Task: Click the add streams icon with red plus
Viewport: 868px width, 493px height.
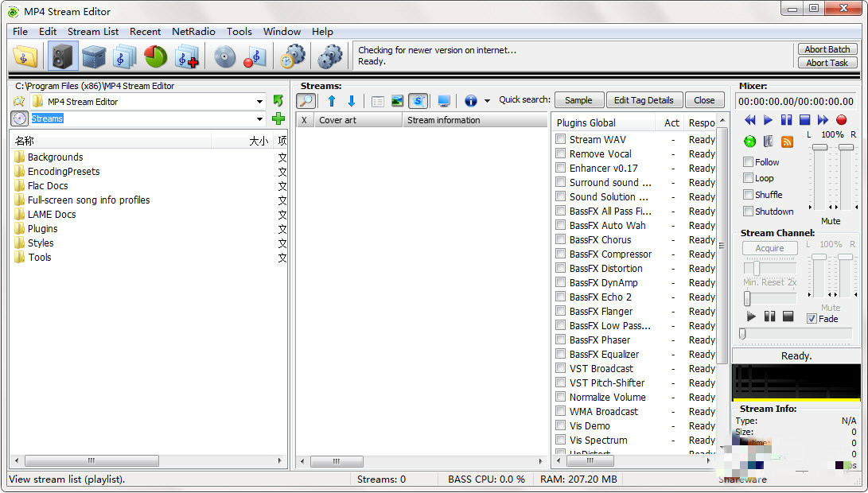Action: (x=188, y=56)
